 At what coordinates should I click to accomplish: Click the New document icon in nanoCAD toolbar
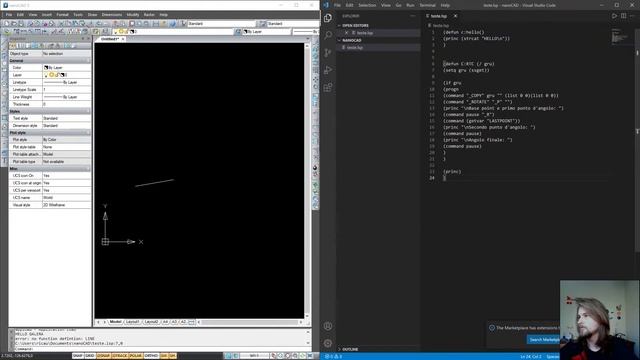pos(7,24)
